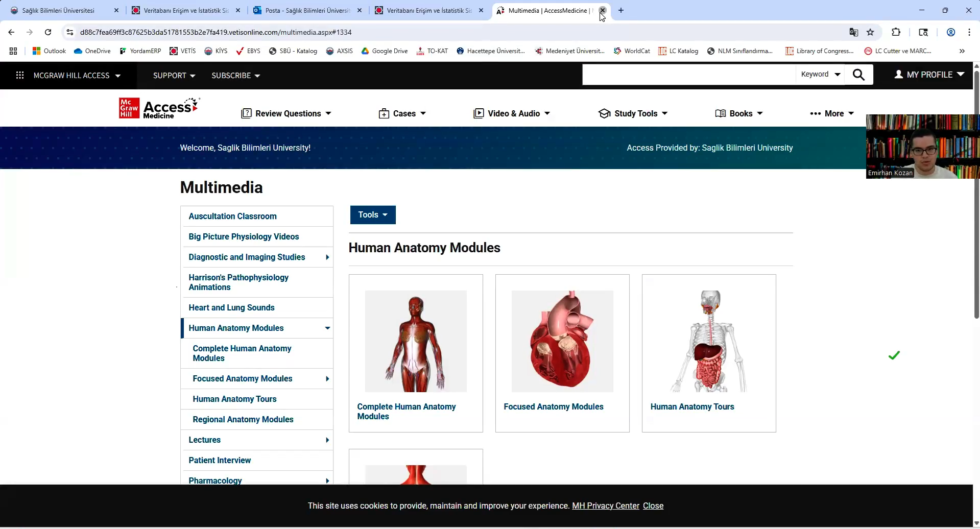
Task: Open the YordamERP bookmark
Action: click(x=140, y=51)
